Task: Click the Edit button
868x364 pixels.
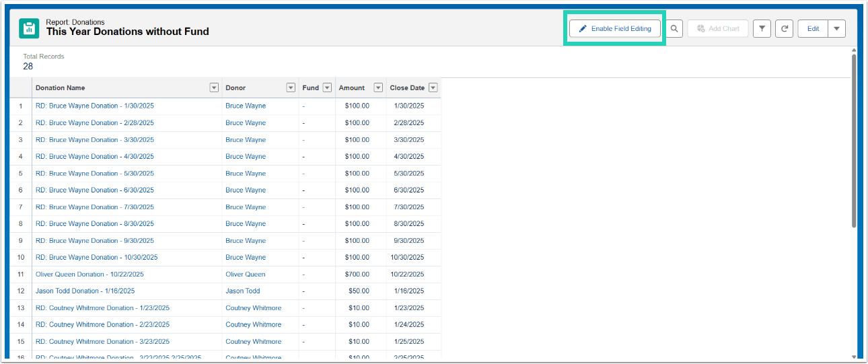Action: [x=813, y=29]
